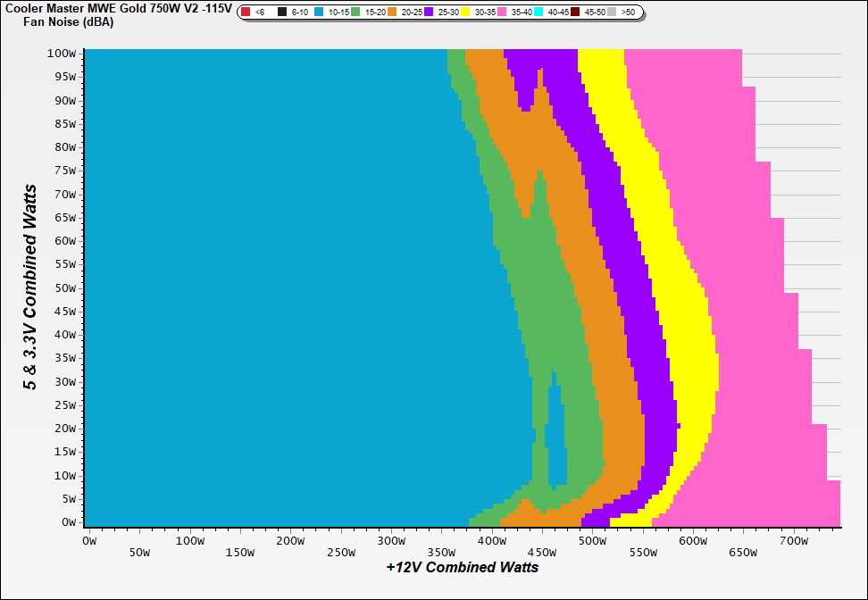This screenshot has width=868, height=600.
Task: Click the blue 10-15 legend swatch
Action: (x=320, y=12)
